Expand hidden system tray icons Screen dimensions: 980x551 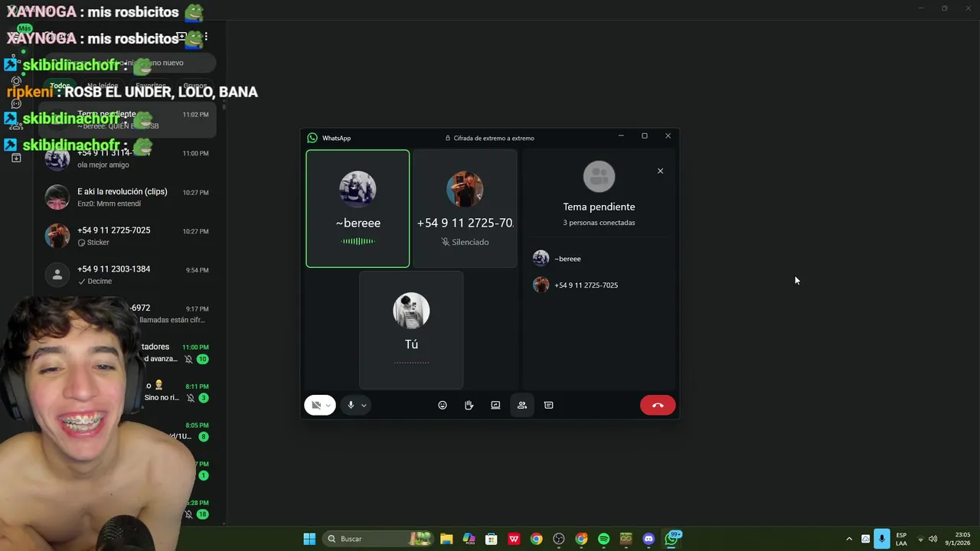pos(849,539)
